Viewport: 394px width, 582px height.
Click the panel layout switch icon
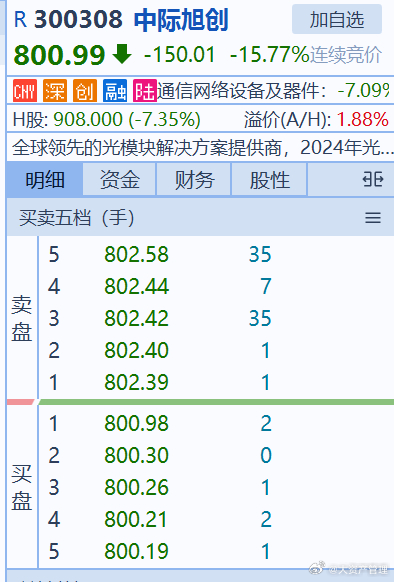372,180
